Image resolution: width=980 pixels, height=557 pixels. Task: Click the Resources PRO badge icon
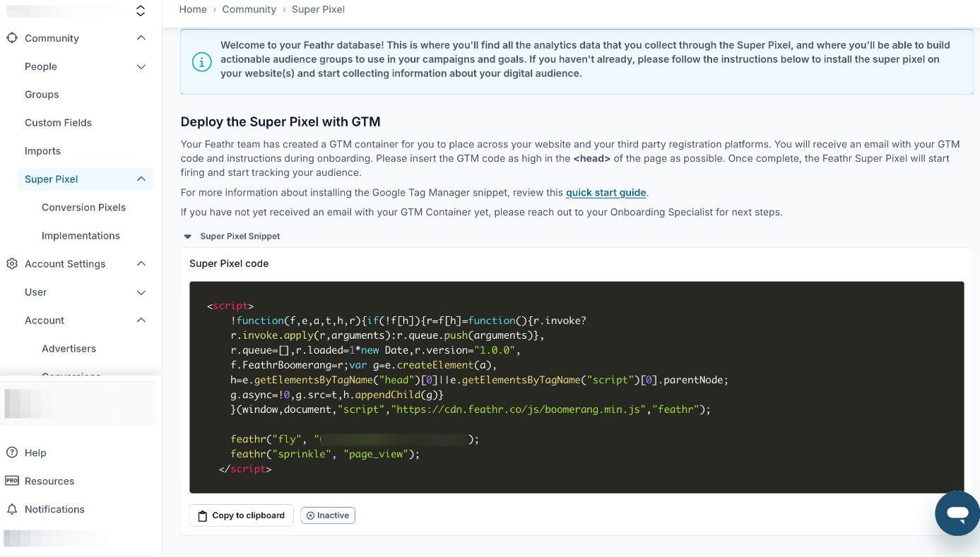click(x=12, y=481)
